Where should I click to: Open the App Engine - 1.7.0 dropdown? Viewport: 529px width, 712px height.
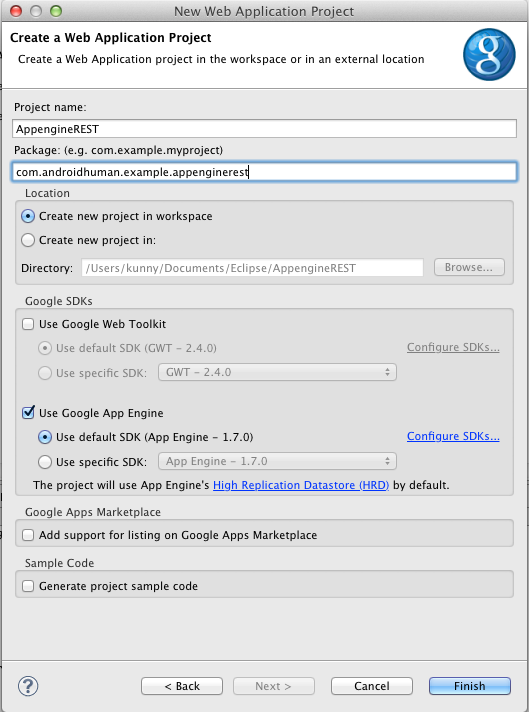coord(277,461)
